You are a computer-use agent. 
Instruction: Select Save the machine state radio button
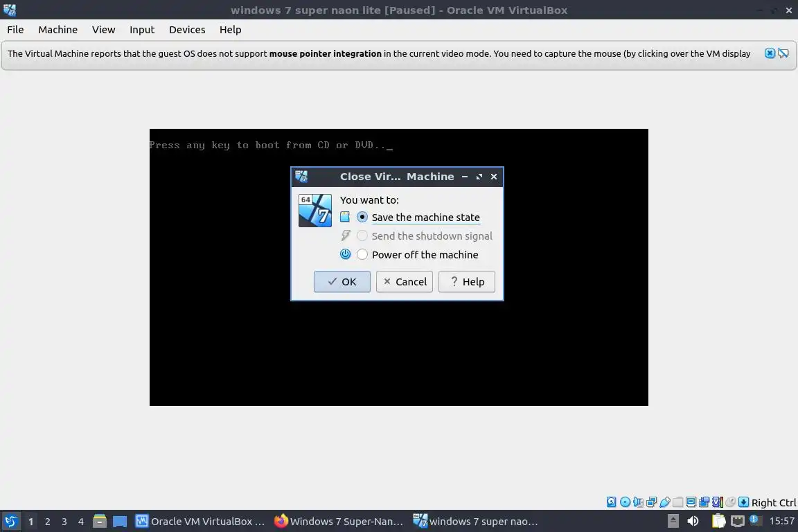(362, 217)
